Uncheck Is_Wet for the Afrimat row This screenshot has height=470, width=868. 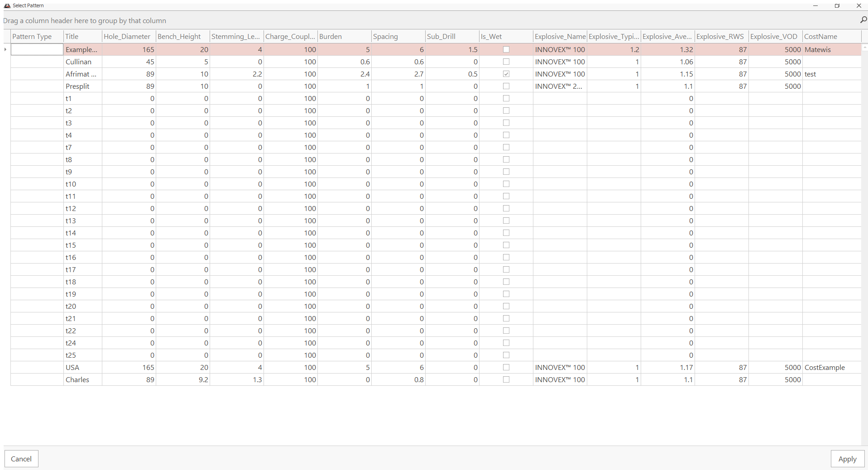pos(506,74)
